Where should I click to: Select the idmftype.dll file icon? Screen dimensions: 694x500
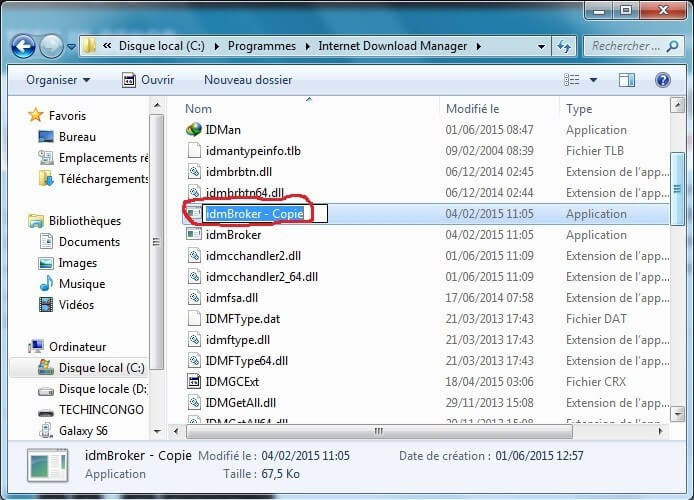pos(194,340)
